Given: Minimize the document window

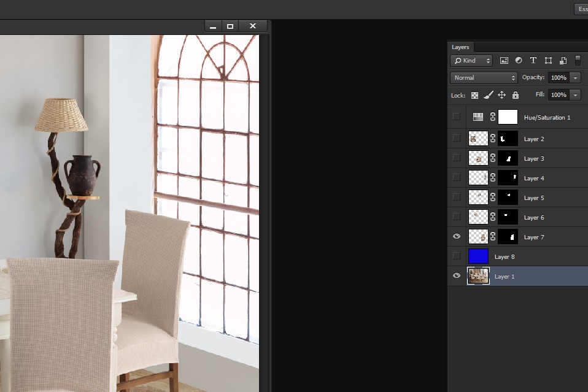Looking at the screenshot, I should coord(213,26).
